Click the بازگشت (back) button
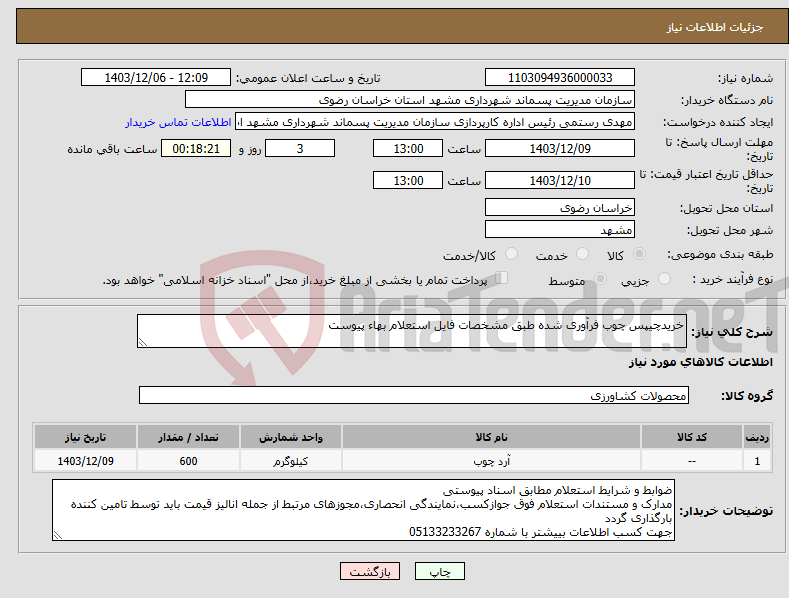This screenshot has height=598, width=789. [370, 571]
